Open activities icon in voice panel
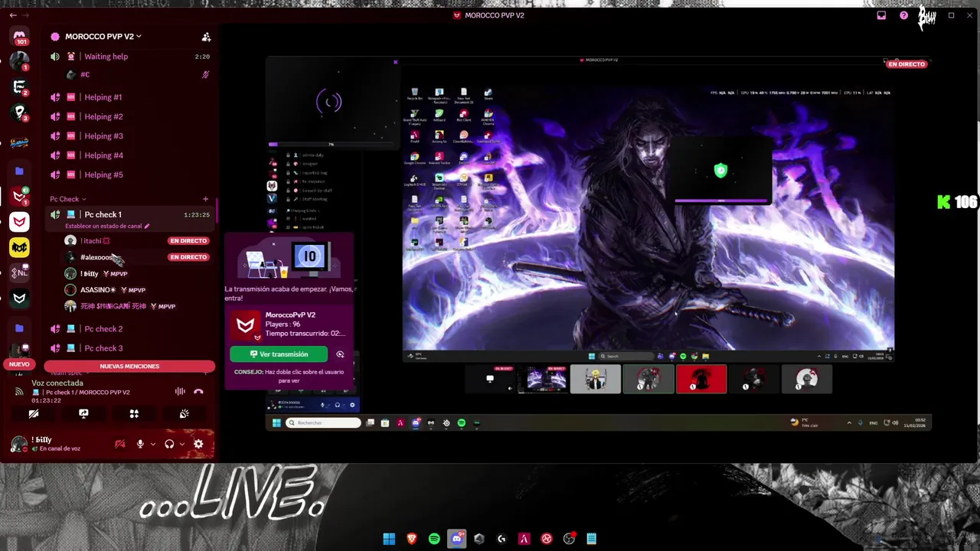980x551 pixels. 134,414
